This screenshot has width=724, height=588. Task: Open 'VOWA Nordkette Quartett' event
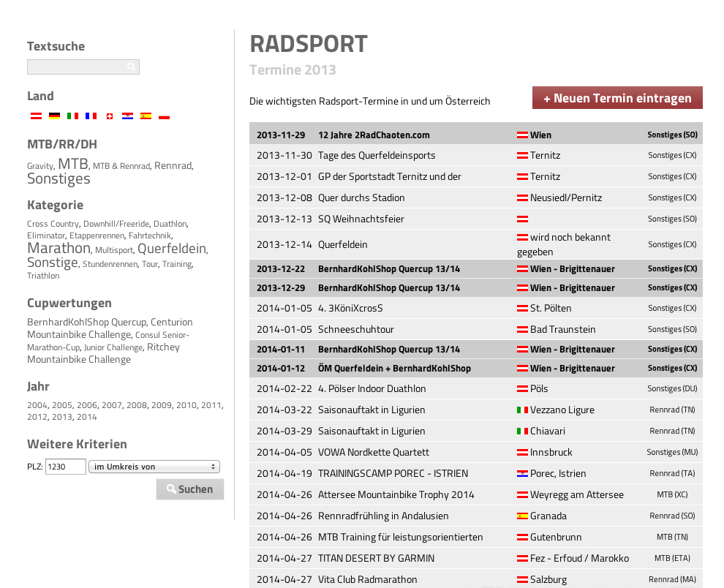pyautogui.click(x=374, y=452)
